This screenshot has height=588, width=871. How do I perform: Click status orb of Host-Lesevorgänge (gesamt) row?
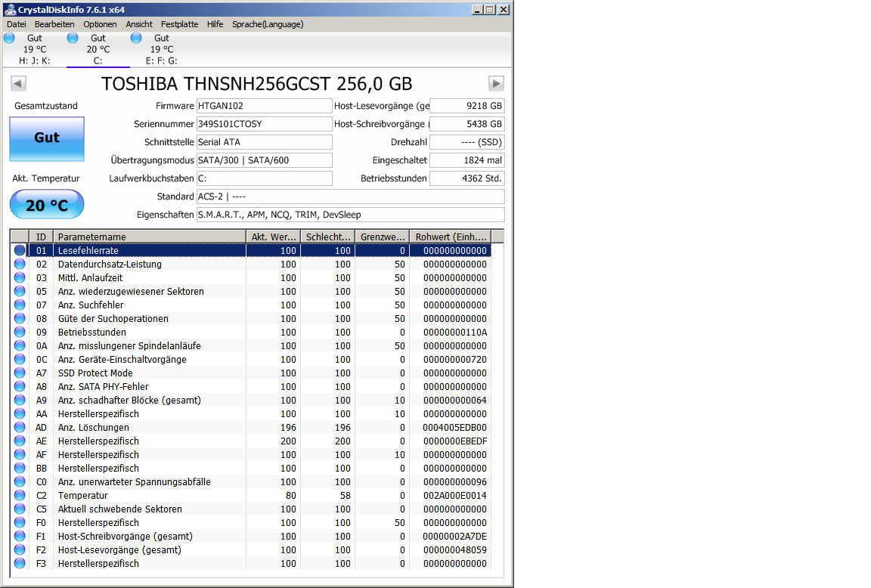[x=20, y=549]
